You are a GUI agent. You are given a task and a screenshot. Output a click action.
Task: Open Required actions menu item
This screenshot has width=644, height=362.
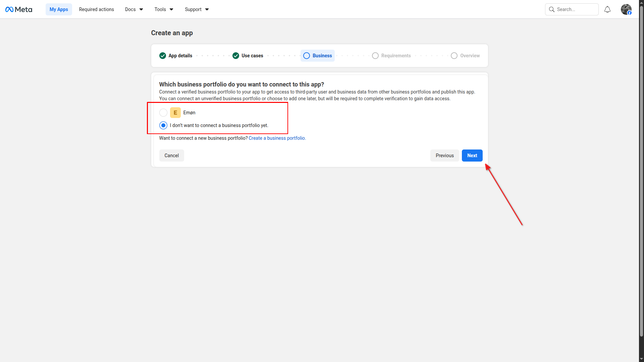pos(96,9)
